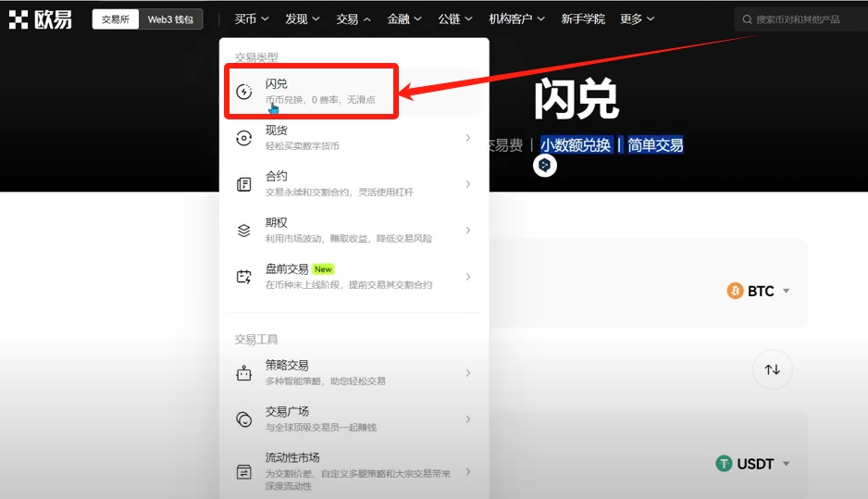The width and height of the screenshot is (868, 499).
Task: Click the 交易广场 icon
Action: pyautogui.click(x=244, y=419)
